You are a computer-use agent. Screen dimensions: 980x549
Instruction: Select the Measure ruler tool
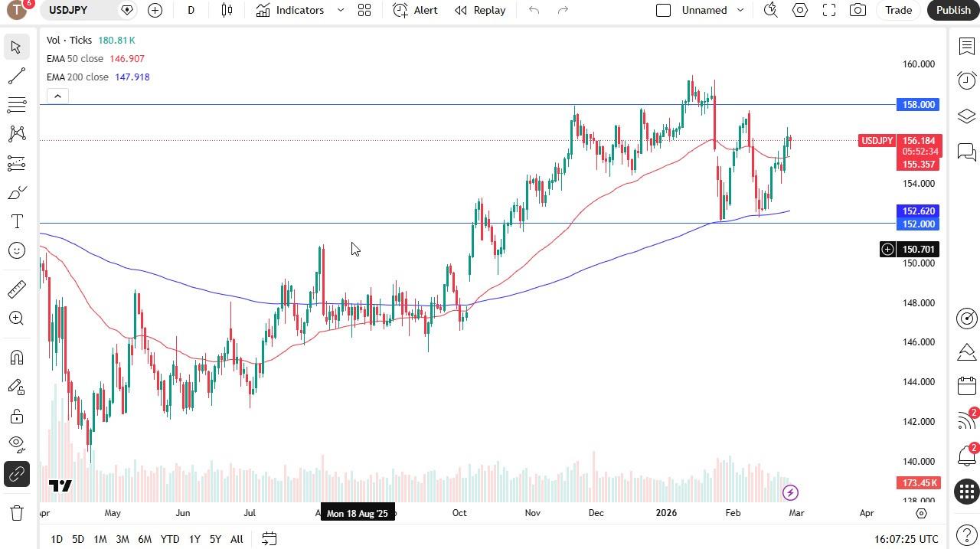(17, 289)
